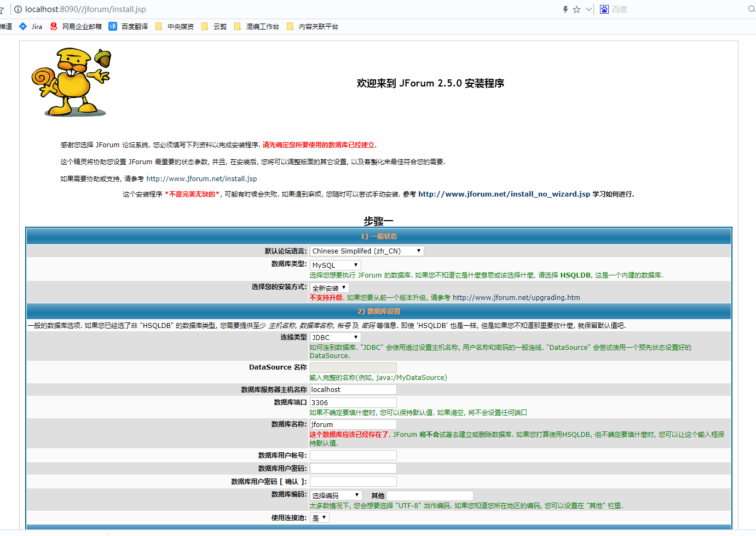Open the Jira bookmark
The width and height of the screenshot is (756, 536).
[x=31, y=26]
